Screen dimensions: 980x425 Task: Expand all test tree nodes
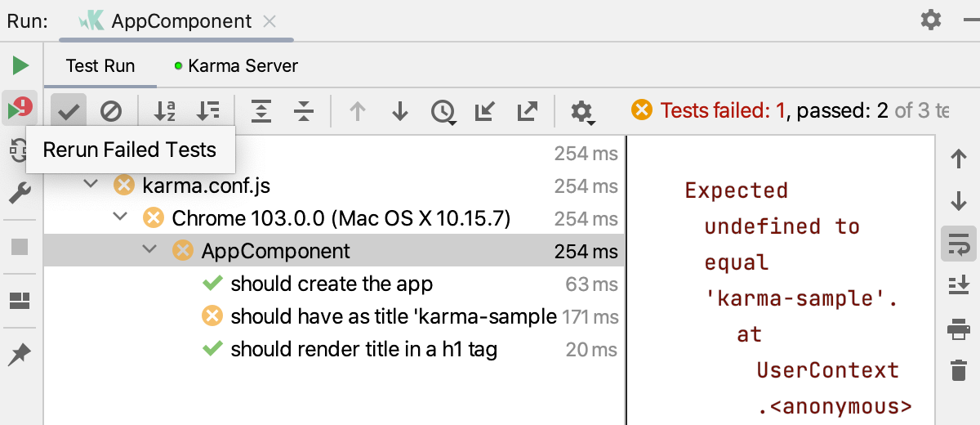[x=261, y=111]
